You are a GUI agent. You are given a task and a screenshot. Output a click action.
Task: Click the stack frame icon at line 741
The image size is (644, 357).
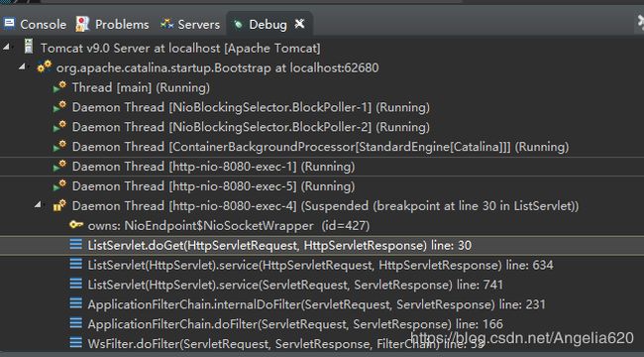tap(75, 284)
